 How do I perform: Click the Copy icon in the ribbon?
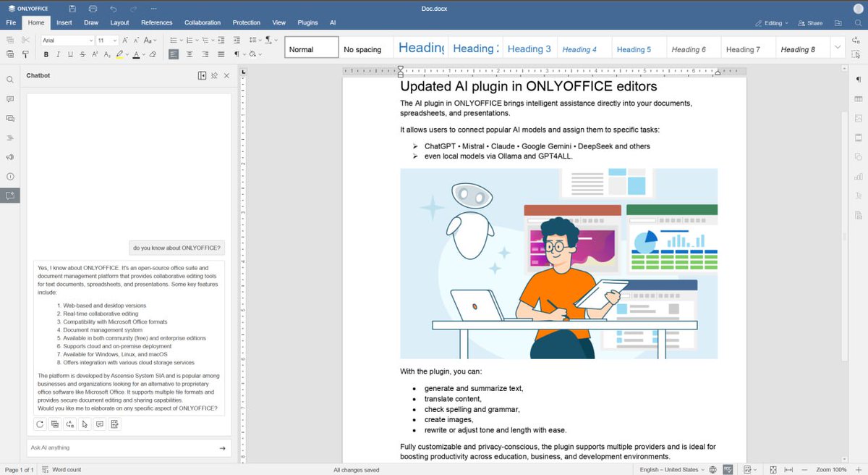[x=10, y=41]
